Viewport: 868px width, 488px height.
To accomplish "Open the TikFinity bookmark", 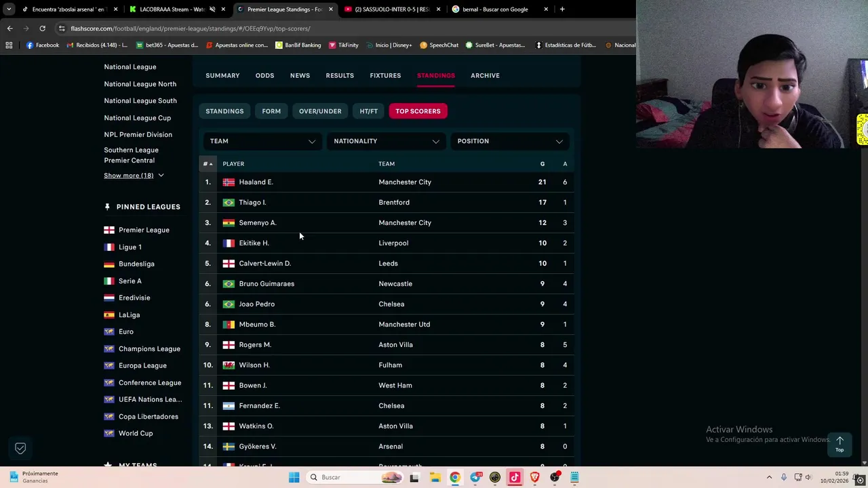I will [343, 45].
